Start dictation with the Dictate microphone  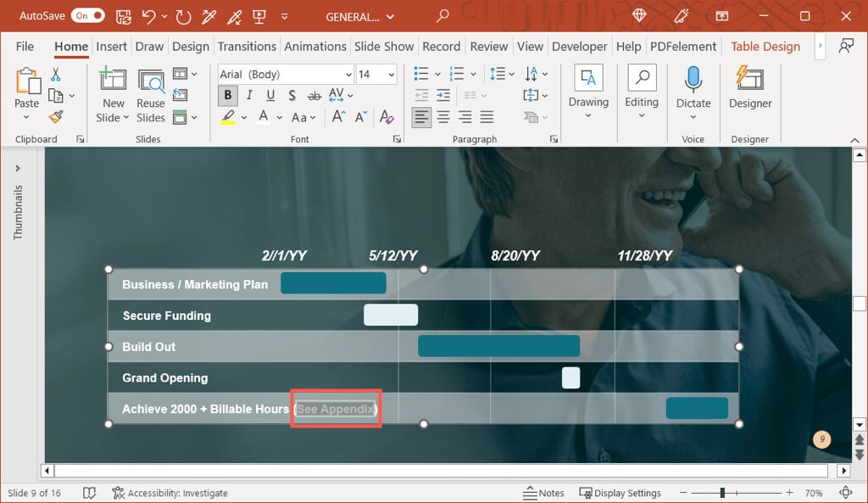(693, 89)
